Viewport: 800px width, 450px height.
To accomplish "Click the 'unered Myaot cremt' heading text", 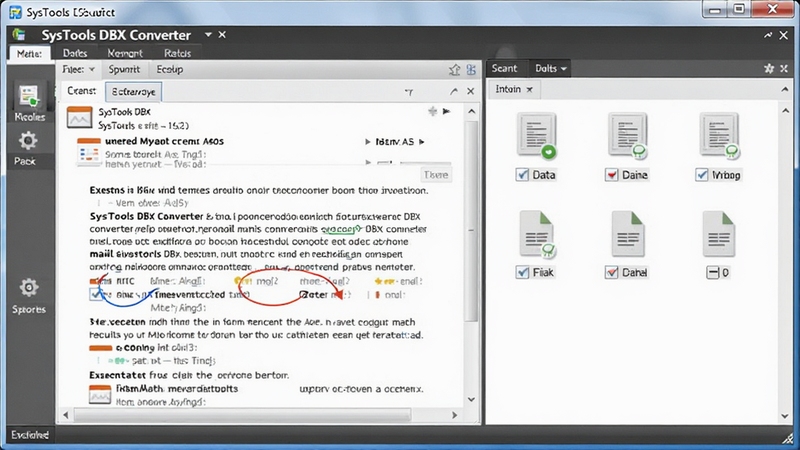I will coord(164,141).
